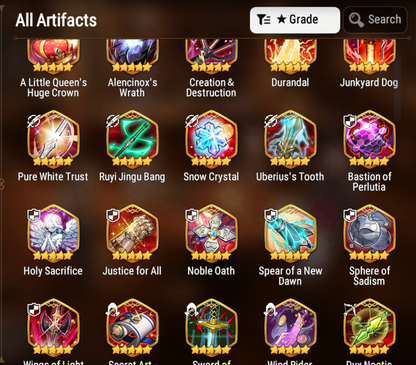This screenshot has width=416, height=365.
Task: Click the Search button
Action: 375,20
